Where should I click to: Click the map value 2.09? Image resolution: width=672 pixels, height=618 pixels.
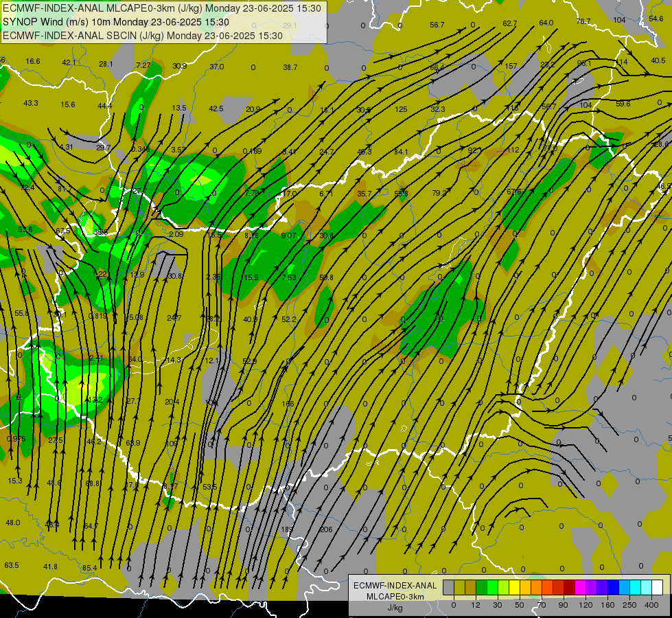point(176,234)
